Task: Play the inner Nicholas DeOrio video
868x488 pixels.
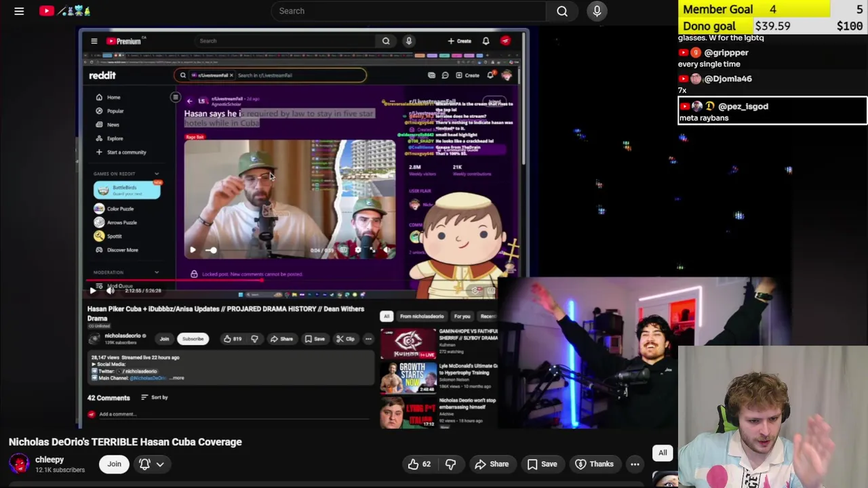Action: 93,291
